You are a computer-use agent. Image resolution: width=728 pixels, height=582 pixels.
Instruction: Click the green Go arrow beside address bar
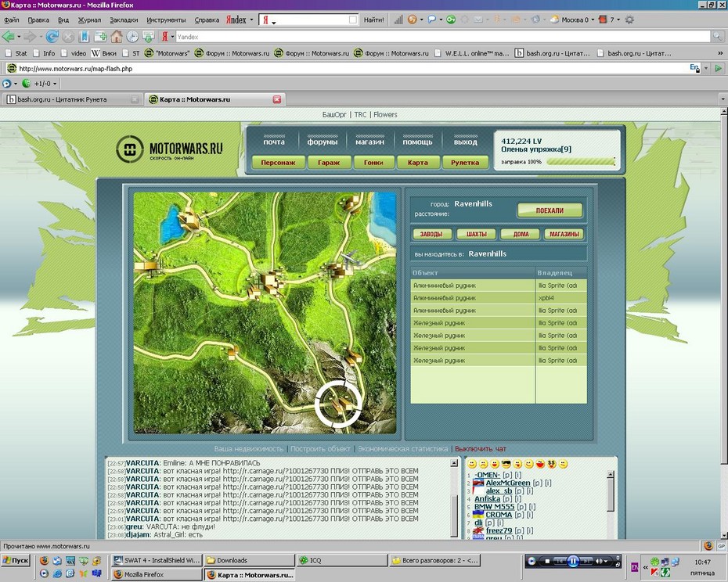tap(719, 68)
